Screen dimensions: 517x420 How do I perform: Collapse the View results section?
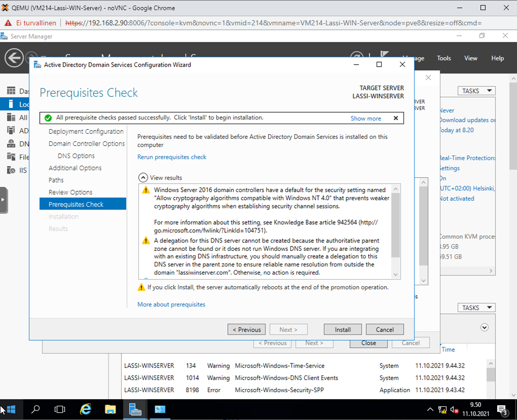pos(143,178)
